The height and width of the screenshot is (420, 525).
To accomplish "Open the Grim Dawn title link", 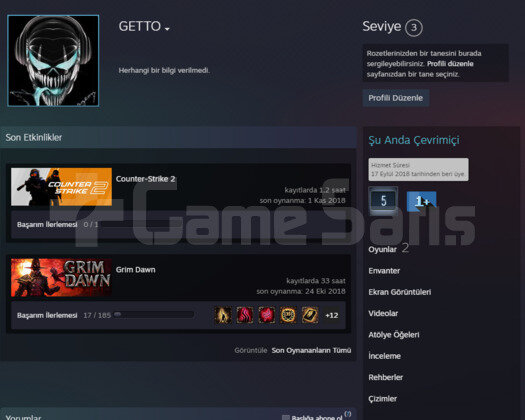I will coord(135,270).
